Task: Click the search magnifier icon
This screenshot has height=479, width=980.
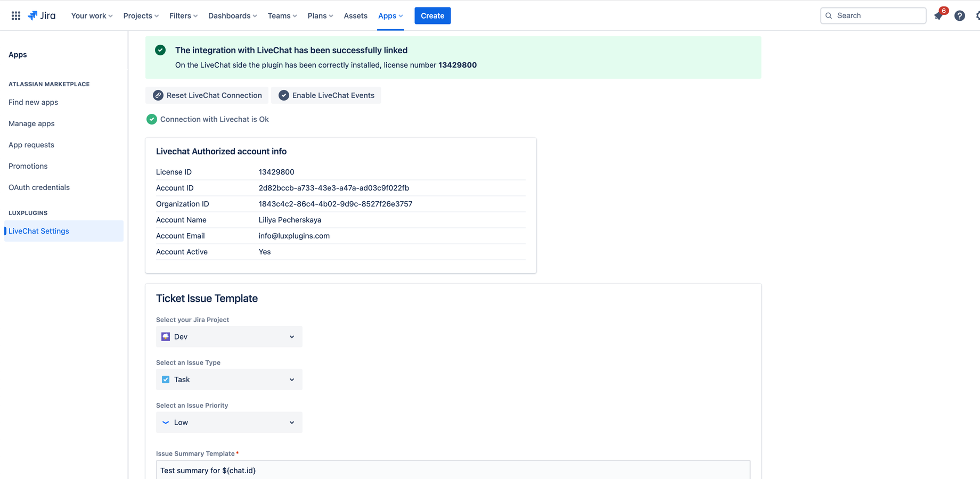Action: coord(829,15)
